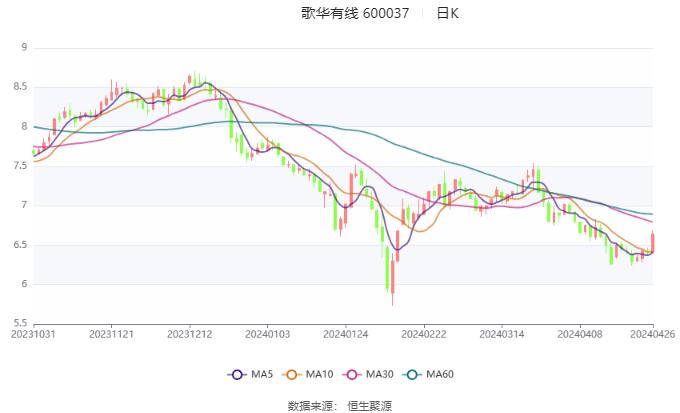Image resolution: width=680 pixels, height=413 pixels.
Task: Select the 日K label in header
Action: tap(447, 13)
